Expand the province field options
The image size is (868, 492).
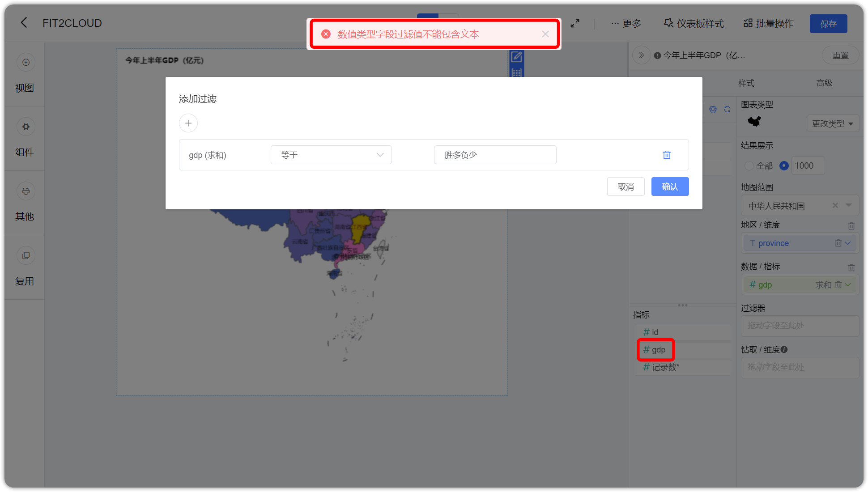click(848, 243)
